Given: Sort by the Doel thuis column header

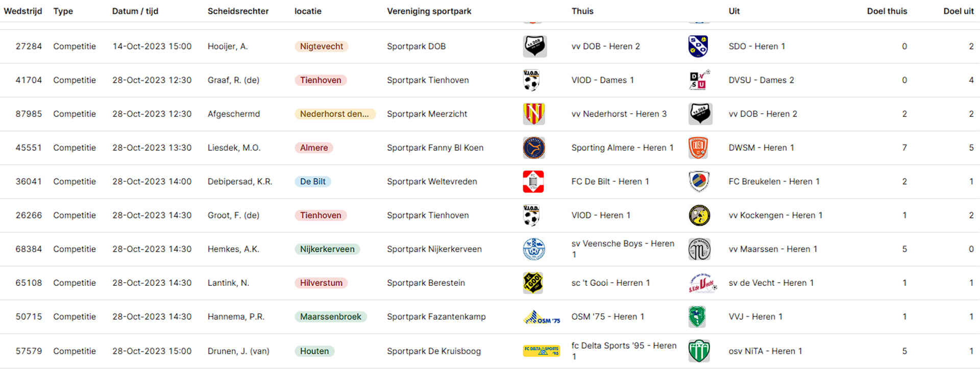Looking at the screenshot, I should click(x=887, y=11).
